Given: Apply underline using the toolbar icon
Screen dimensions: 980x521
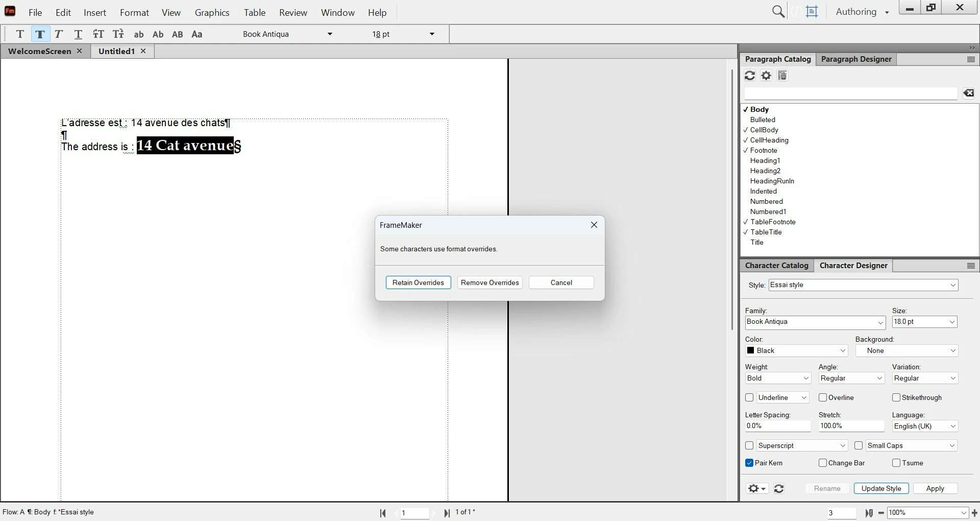Looking at the screenshot, I should click(78, 34).
